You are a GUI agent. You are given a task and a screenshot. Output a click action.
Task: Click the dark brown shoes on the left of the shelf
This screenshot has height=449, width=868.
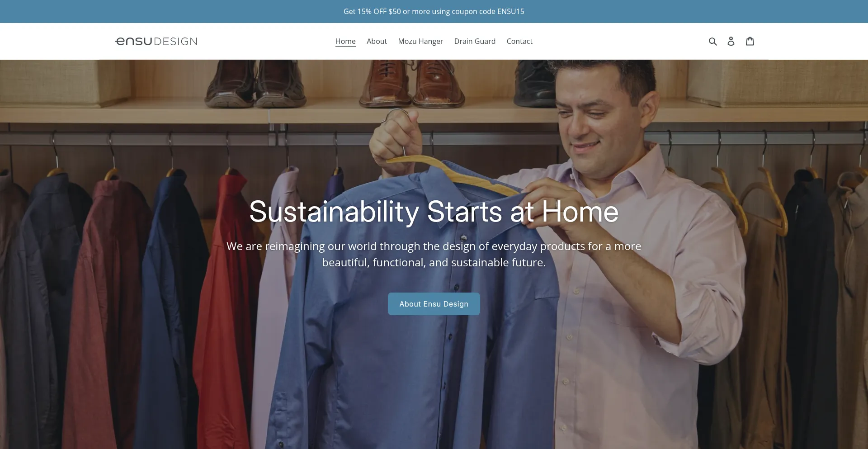pyautogui.click(x=255, y=84)
